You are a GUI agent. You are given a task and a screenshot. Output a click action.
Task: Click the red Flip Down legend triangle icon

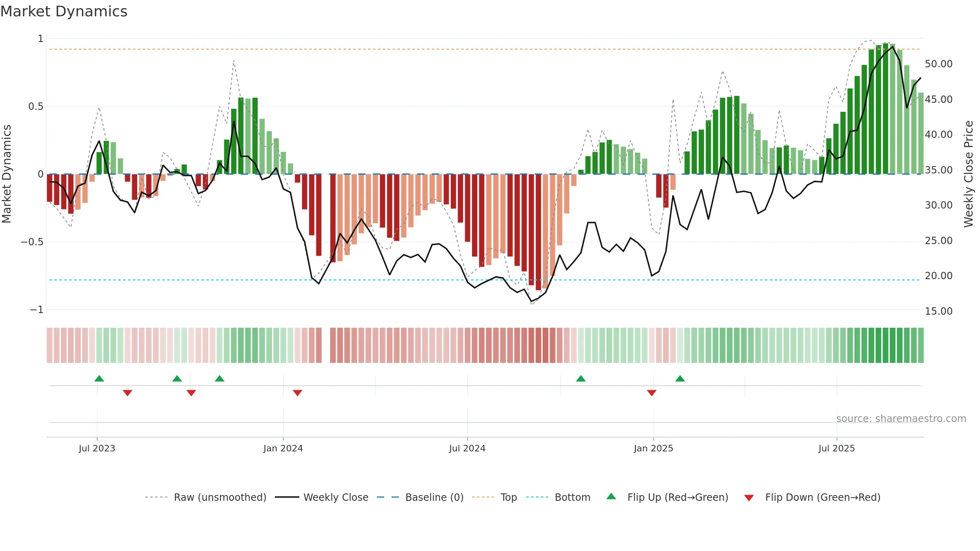pos(749,498)
